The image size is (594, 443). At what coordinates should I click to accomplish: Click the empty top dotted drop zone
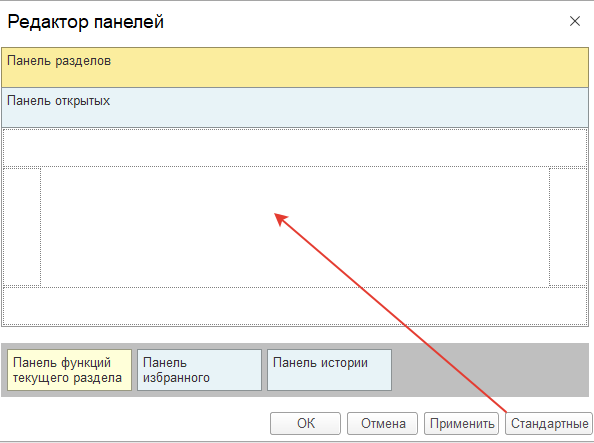point(295,148)
